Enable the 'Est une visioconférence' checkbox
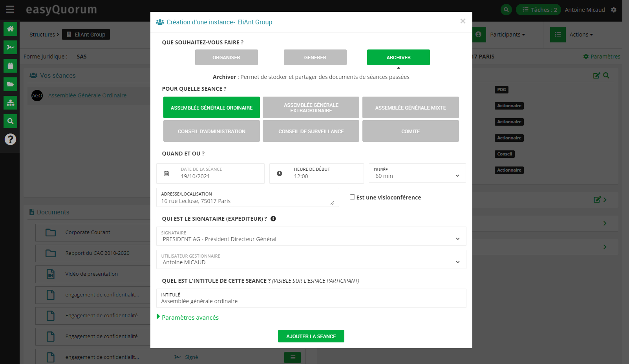This screenshot has width=629, height=364. (x=352, y=197)
